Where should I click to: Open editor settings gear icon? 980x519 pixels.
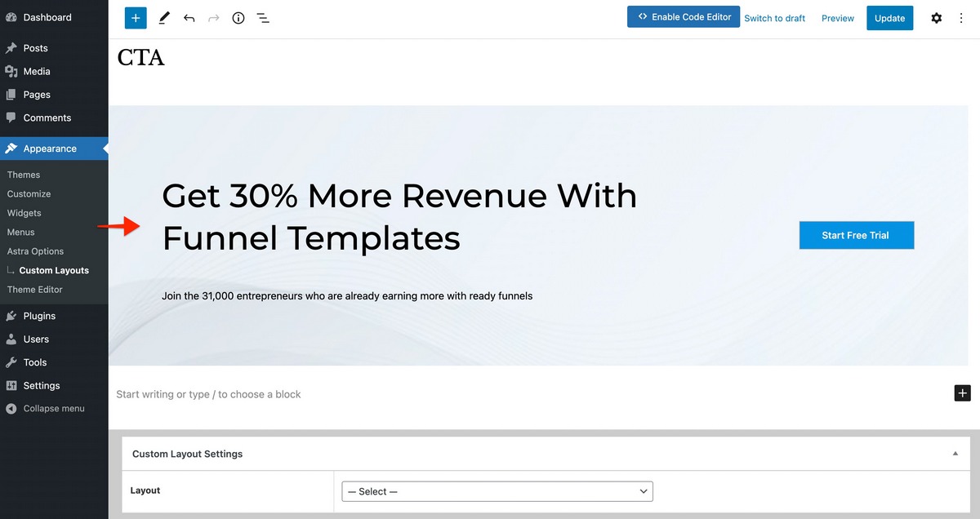(937, 18)
